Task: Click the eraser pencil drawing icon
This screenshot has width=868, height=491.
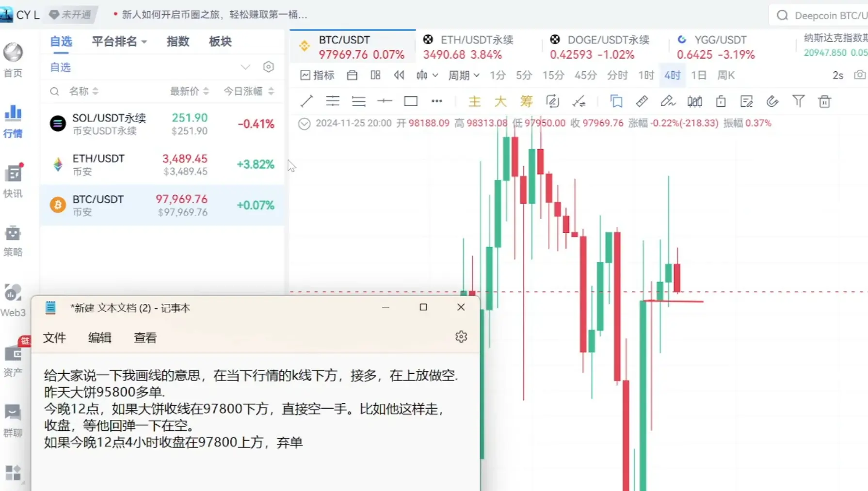Action: (x=668, y=101)
